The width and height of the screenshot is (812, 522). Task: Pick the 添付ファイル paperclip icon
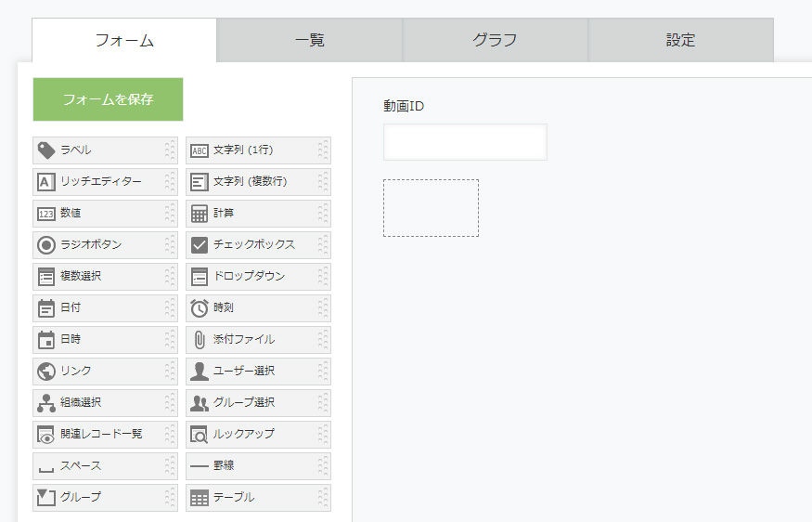pos(200,340)
